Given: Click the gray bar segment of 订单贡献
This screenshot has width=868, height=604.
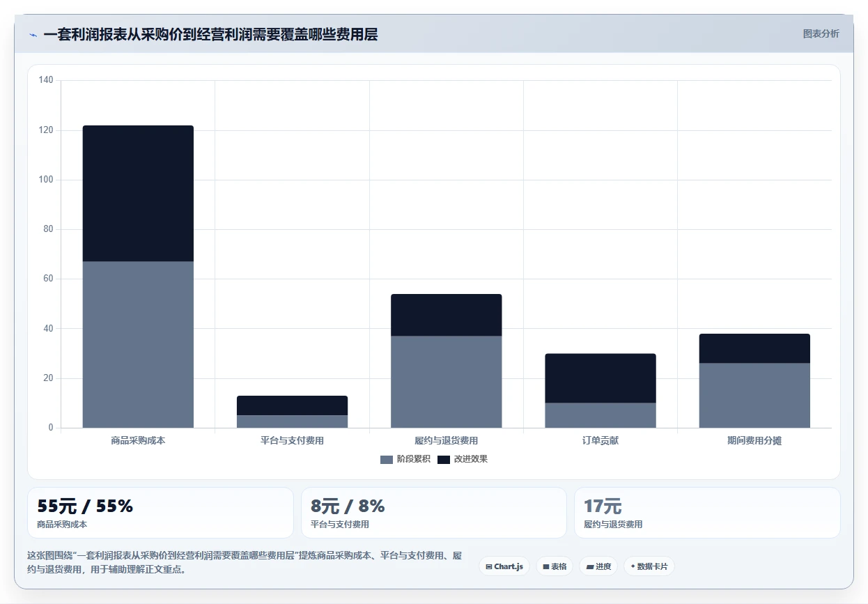Looking at the screenshot, I should [x=600, y=415].
